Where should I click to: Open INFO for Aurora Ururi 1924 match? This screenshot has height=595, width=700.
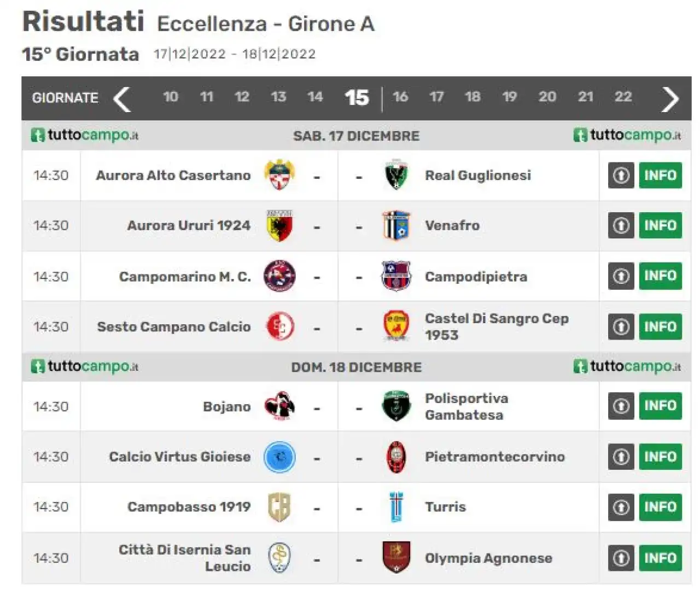[660, 225]
